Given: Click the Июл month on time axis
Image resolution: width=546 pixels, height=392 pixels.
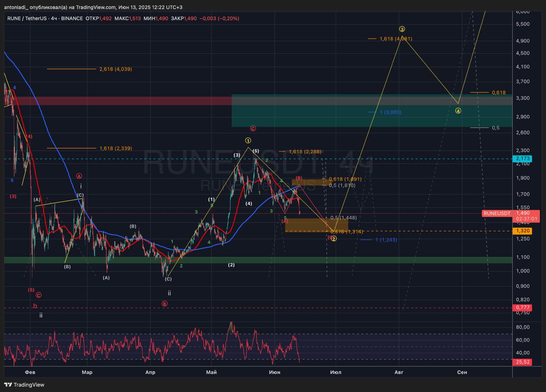Looking at the screenshot, I should click(x=336, y=372).
